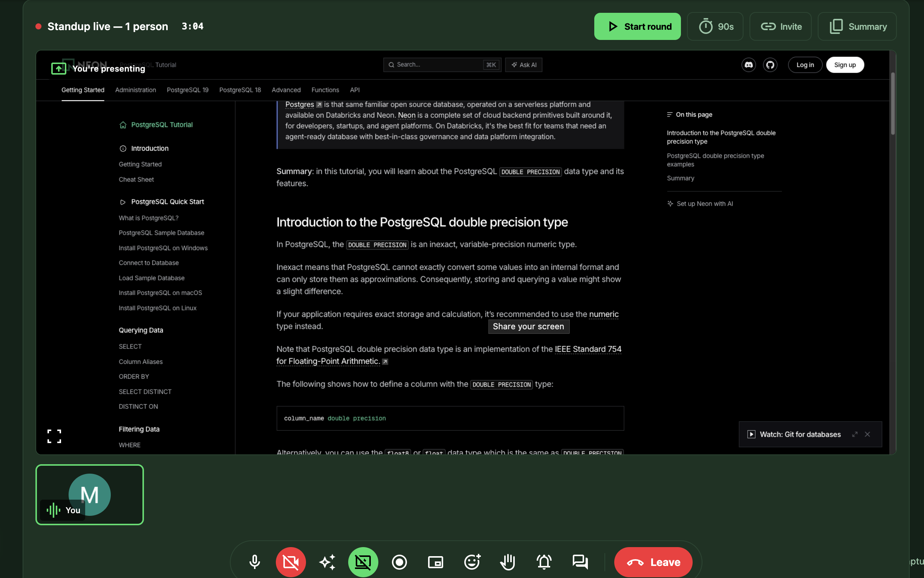Open the AI sparkle effects button
Screen dimensions: 924x578
327,562
